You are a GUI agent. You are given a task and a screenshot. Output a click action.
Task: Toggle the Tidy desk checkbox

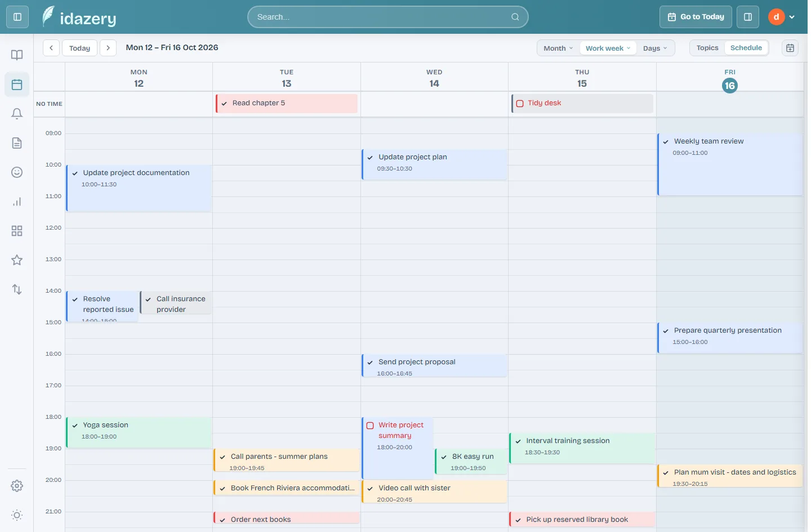pos(520,104)
